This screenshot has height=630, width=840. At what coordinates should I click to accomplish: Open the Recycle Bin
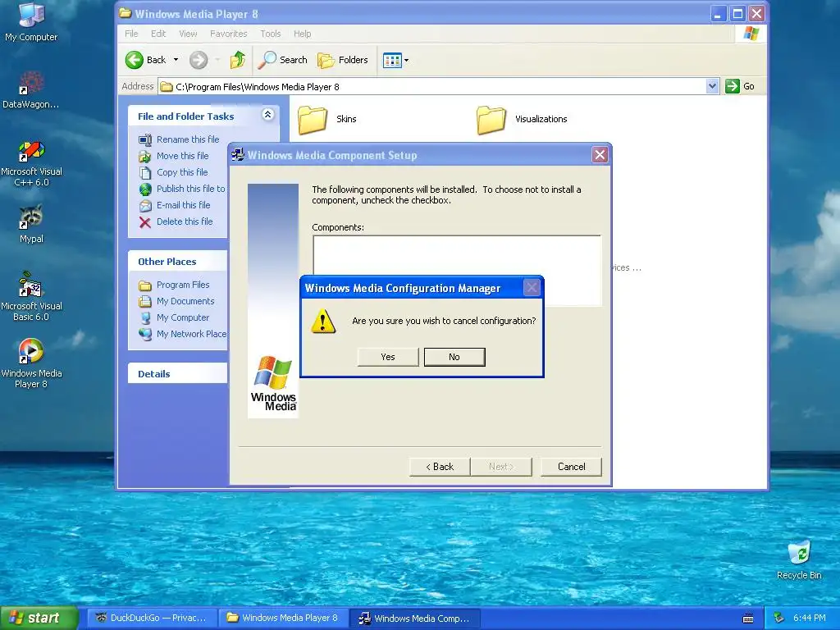click(799, 559)
